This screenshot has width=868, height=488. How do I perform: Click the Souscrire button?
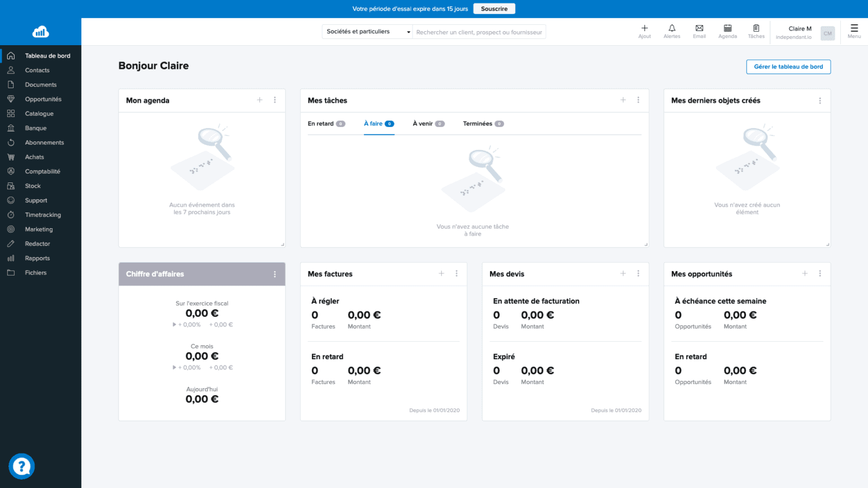tap(494, 9)
